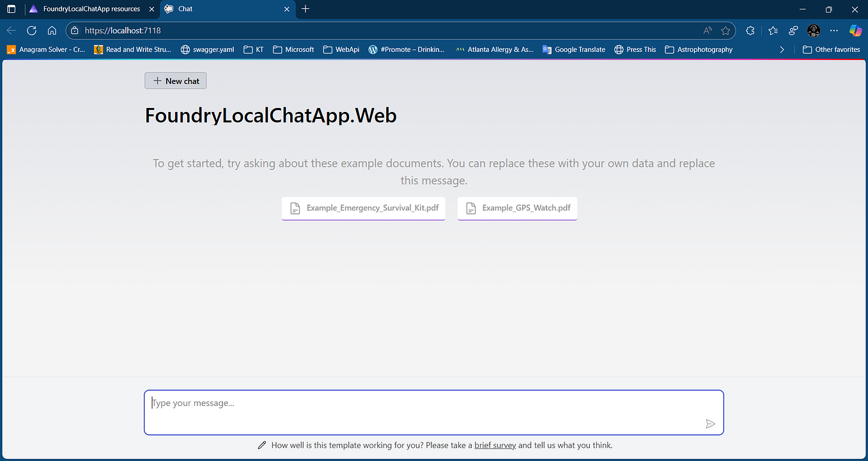Open the read aloud icon in address bar
The height and width of the screenshot is (461, 868).
click(707, 30)
